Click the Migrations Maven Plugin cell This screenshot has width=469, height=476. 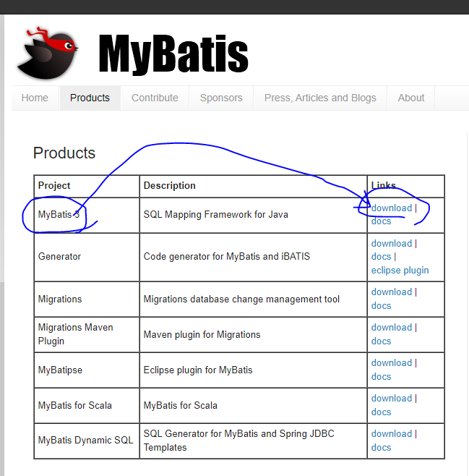(x=87, y=334)
